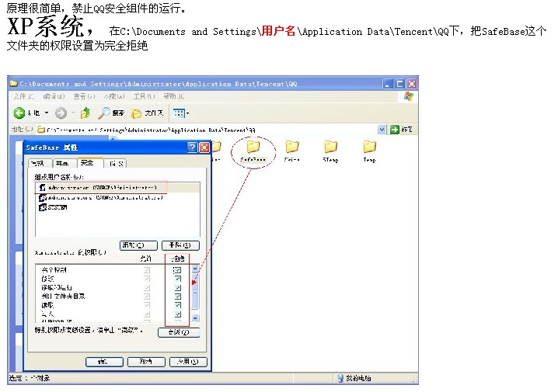Image resolution: width=558 pixels, height=392 pixels.
Task: Click the permissions list scrollbar down arrow
Action: (195, 317)
